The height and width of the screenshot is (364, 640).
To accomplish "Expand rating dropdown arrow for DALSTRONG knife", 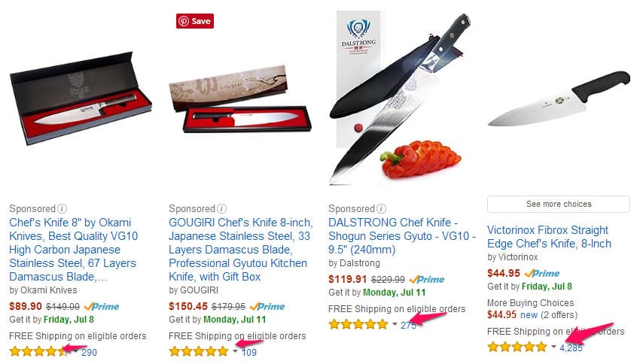I will (x=395, y=324).
